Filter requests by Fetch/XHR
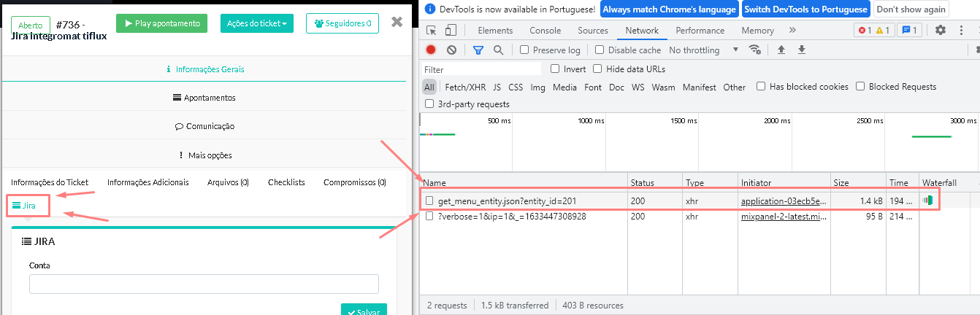This screenshot has width=980, height=315. pyautogui.click(x=465, y=87)
